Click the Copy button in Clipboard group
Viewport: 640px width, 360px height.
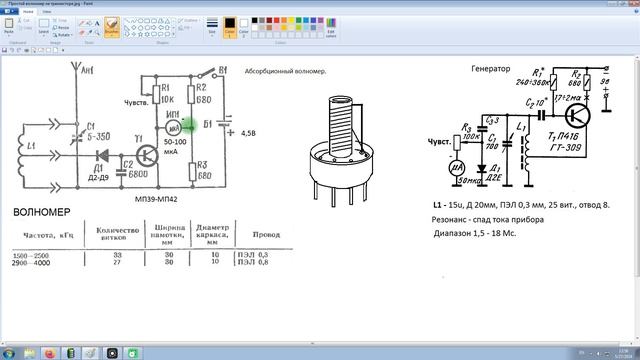pyautogui.click(x=24, y=28)
